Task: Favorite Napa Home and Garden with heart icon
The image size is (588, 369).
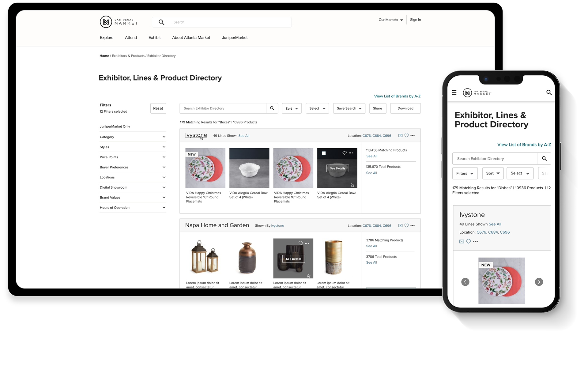Action: (x=406, y=225)
